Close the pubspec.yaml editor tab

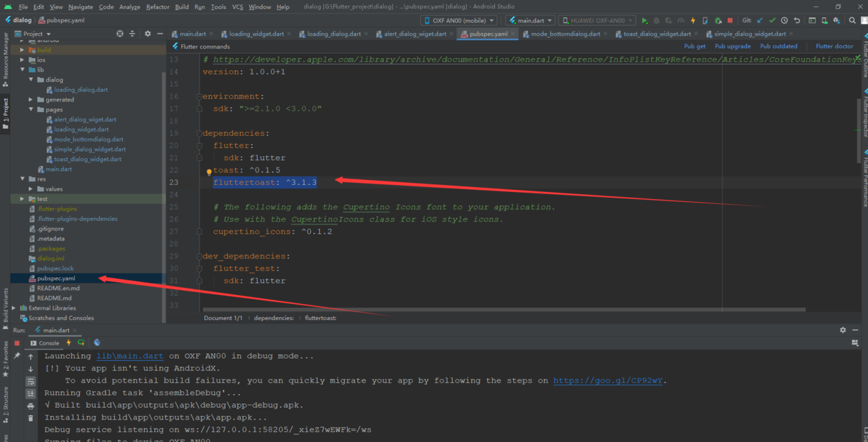point(513,34)
